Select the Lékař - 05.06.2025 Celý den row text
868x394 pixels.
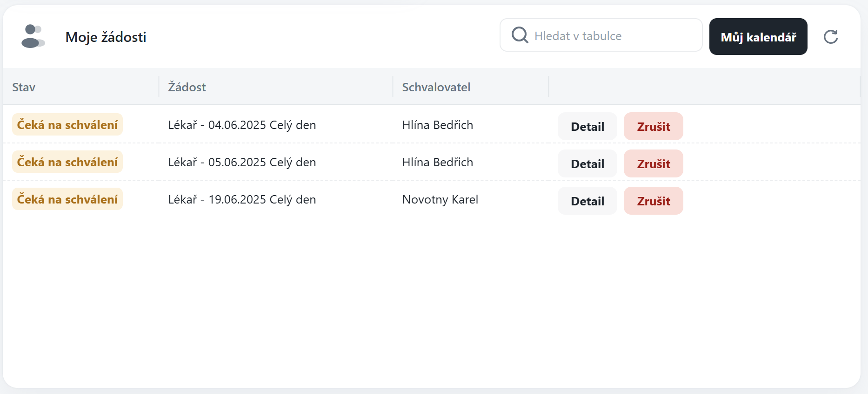pos(242,163)
